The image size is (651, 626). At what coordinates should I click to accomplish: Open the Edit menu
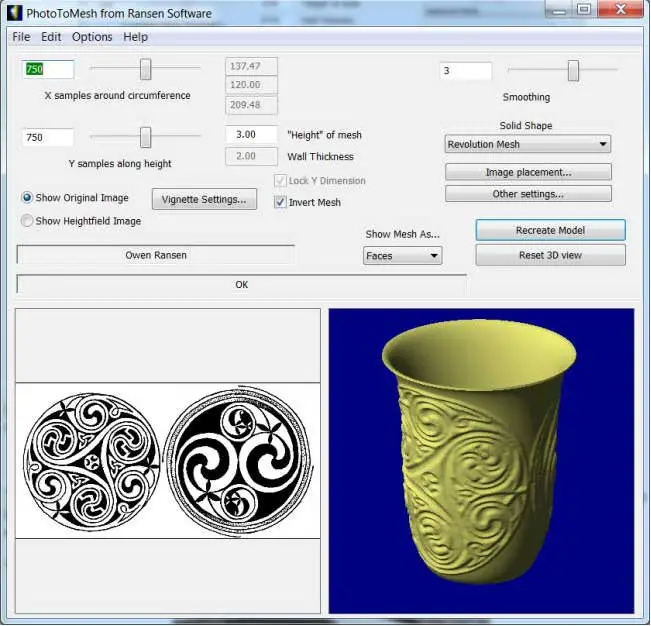tap(51, 37)
